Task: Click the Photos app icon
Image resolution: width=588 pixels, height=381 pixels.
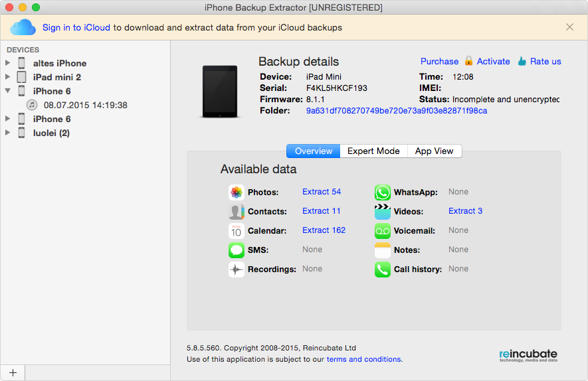Action: 237,192
